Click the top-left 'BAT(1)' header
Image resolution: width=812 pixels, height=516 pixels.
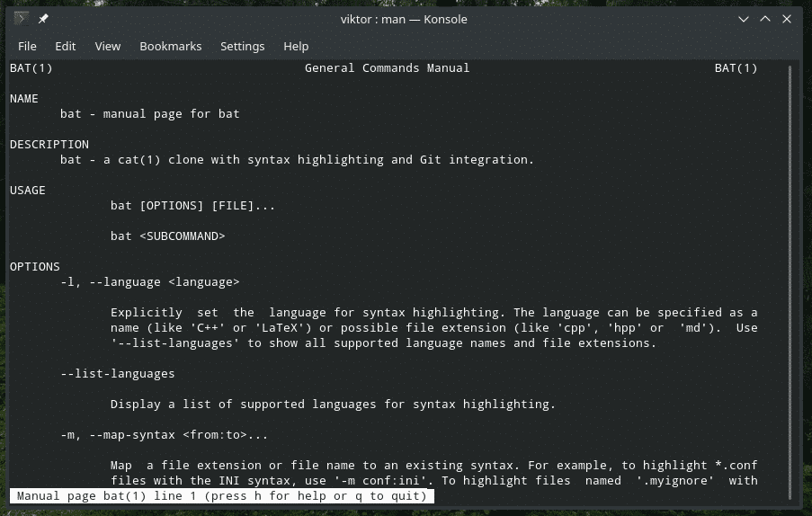coord(31,67)
